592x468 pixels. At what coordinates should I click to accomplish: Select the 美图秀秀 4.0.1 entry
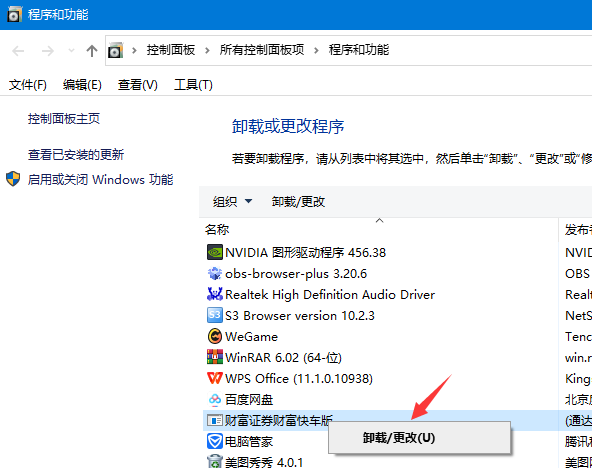[x=264, y=462]
